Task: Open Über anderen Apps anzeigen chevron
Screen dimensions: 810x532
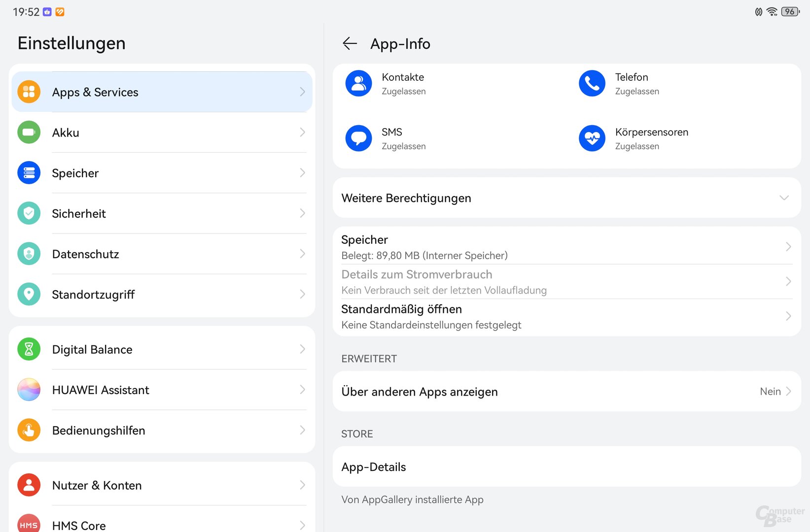Action: click(788, 392)
